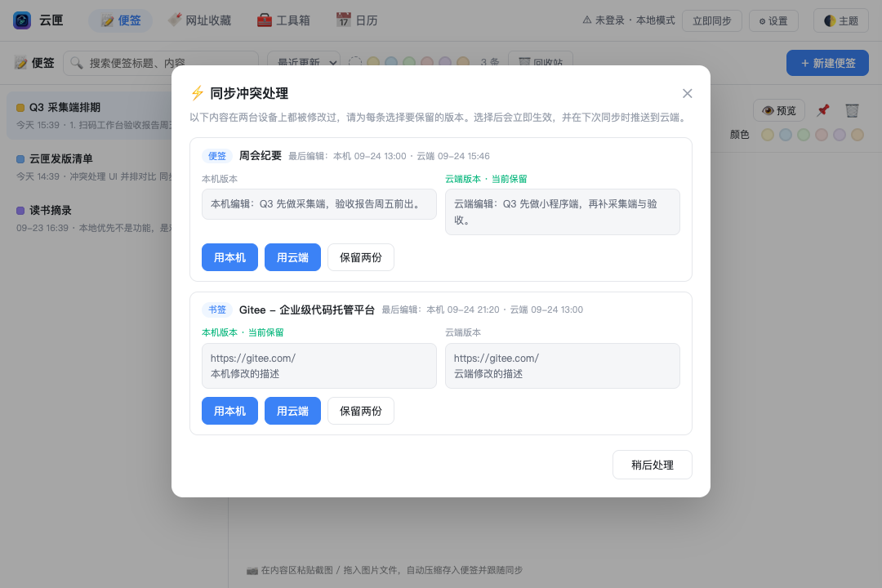The width and height of the screenshot is (882, 588).
Task: Go to the 工具箱 tab
Action: tap(283, 20)
